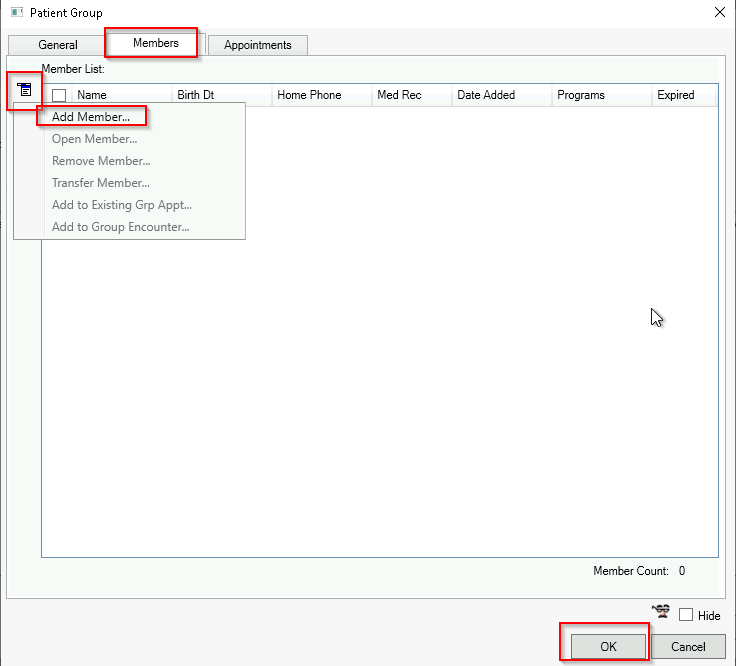Screen dimensions: 736x666
Task: Select the Members tab
Action: 155,43
